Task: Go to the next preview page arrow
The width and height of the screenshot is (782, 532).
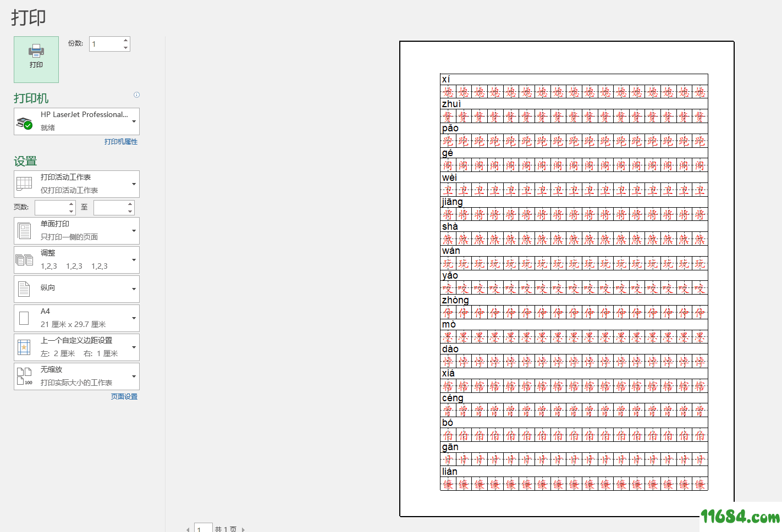Action: pos(243,529)
